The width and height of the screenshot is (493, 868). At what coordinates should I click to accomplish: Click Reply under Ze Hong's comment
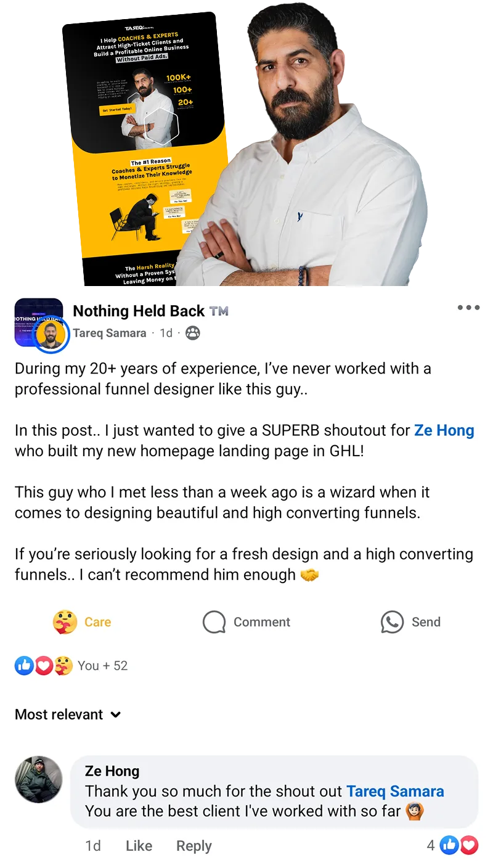(194, 846)
